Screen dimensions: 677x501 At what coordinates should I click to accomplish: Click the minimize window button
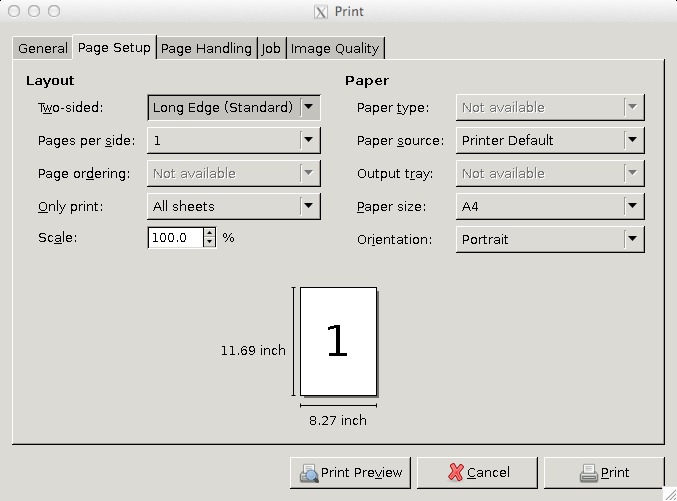point(34,11)
